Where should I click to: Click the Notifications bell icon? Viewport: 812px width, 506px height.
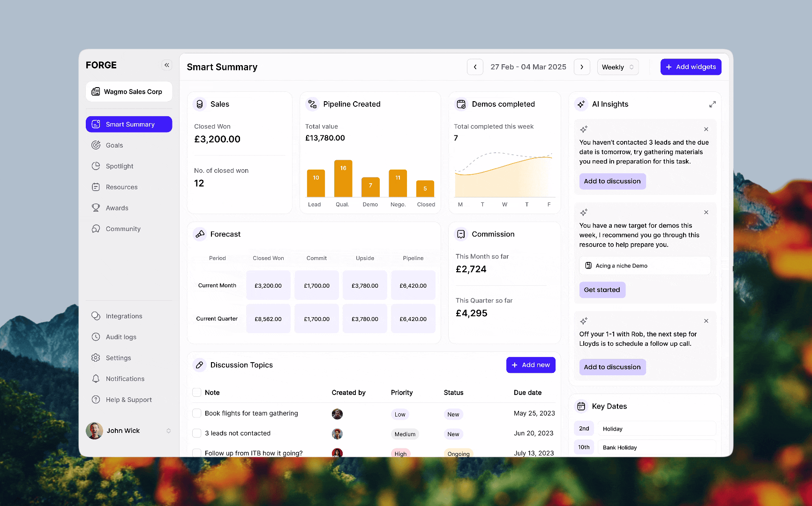click(x=96, y=379)
